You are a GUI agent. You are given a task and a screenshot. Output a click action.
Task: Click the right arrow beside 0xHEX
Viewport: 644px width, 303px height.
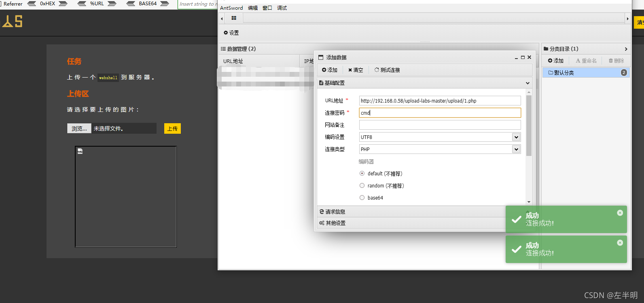[63, 4]
